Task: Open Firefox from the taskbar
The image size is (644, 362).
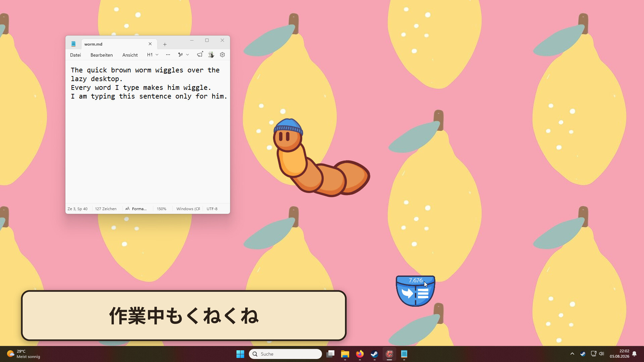Action: click(360, 354)
